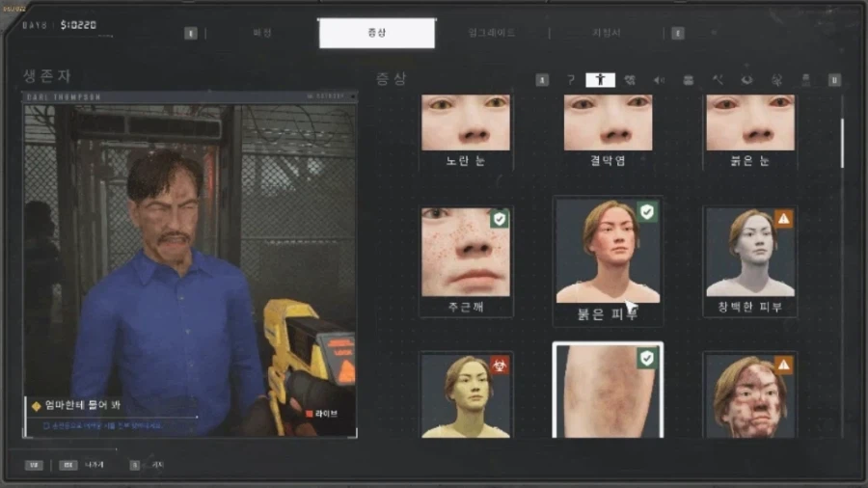Click the symptom list scrollbar
The height and width of the screenshot is (488, 868).
click(x=842, y=143)
